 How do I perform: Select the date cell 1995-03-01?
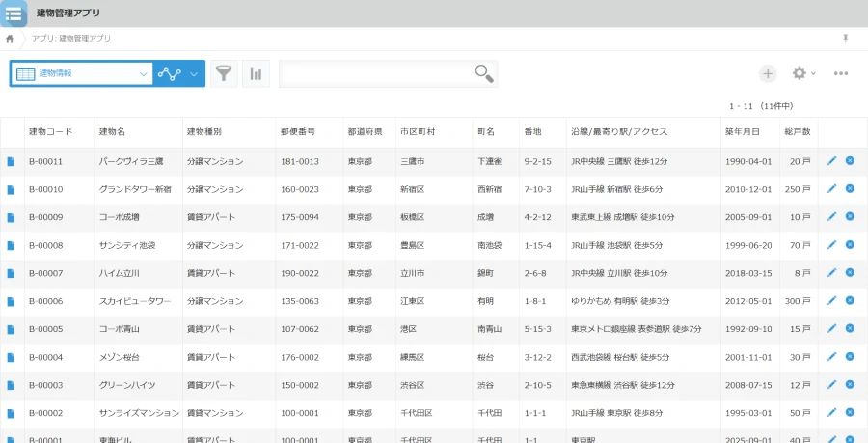(x=748, y=413)
